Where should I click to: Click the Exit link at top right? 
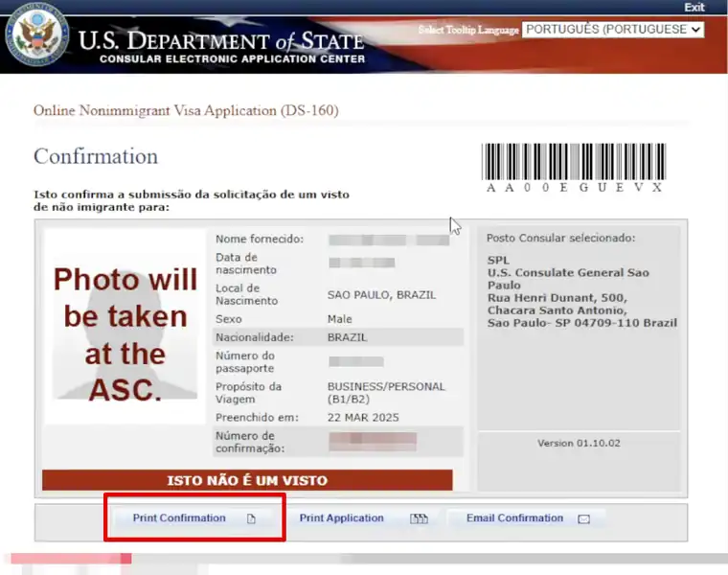(x=694, y=8)
